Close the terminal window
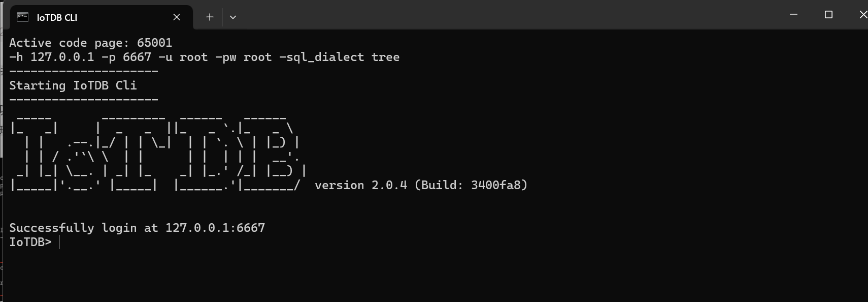Screen dimensions: 868x302 point(863,15)
